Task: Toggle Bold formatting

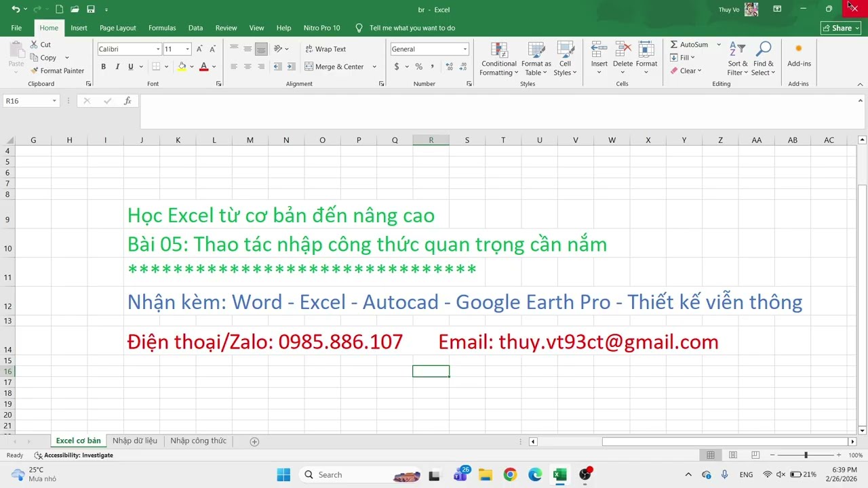Action: click(x=103, y=66)
